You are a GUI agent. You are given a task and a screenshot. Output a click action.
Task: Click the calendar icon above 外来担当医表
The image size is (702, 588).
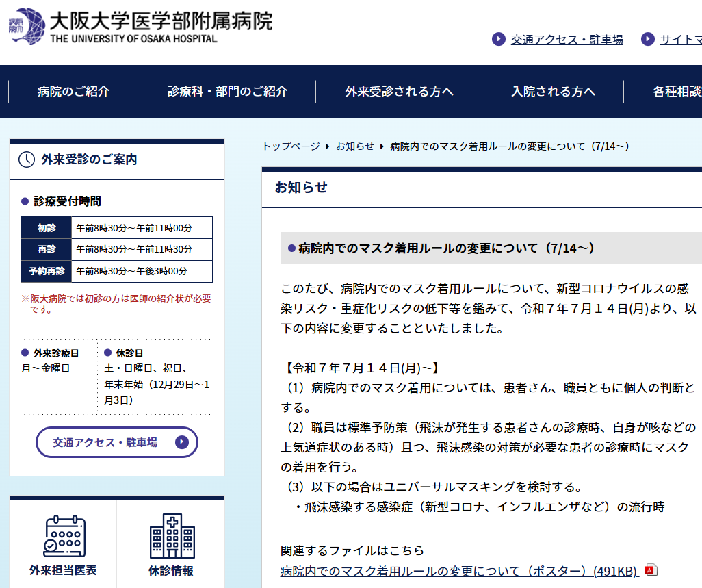[x=64, y=536]
